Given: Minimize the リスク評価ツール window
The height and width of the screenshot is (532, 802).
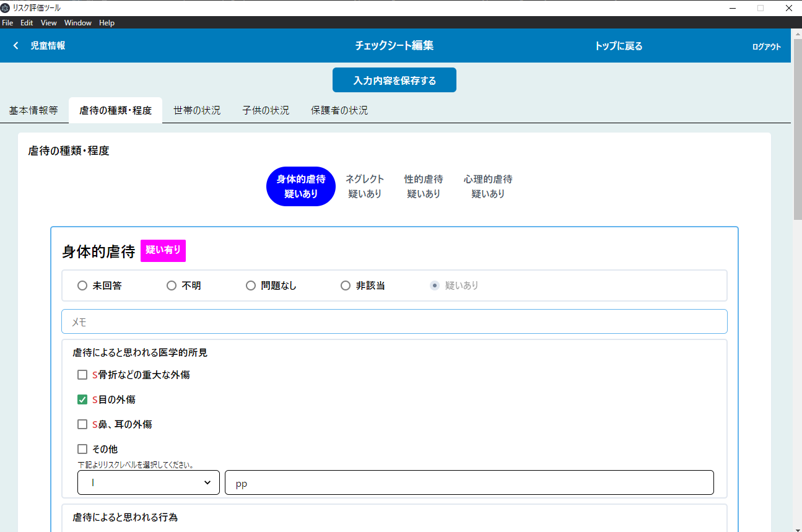Looking at the screenshot, I should 733,8.
